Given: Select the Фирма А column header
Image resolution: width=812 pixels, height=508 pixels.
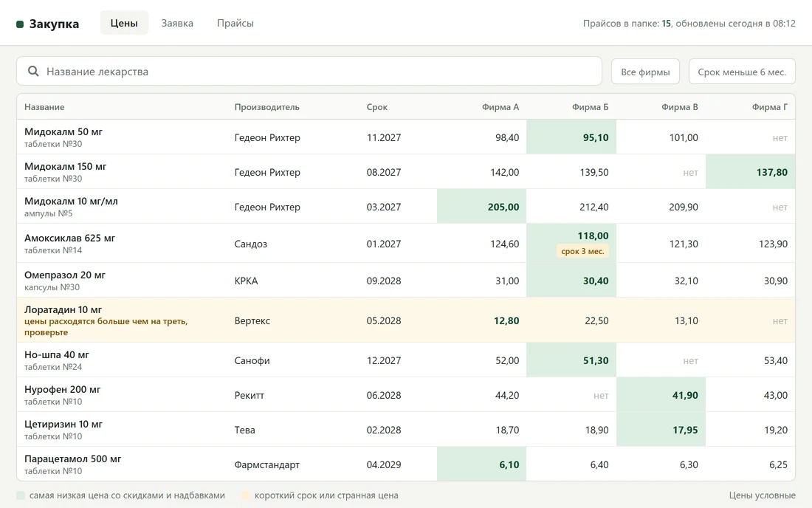Looking at the screenshot, I should coord(500,107).
